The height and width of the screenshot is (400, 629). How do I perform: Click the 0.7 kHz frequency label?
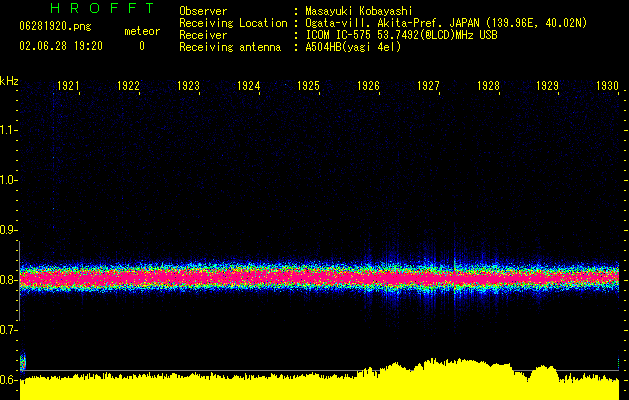tap(7, 329)
